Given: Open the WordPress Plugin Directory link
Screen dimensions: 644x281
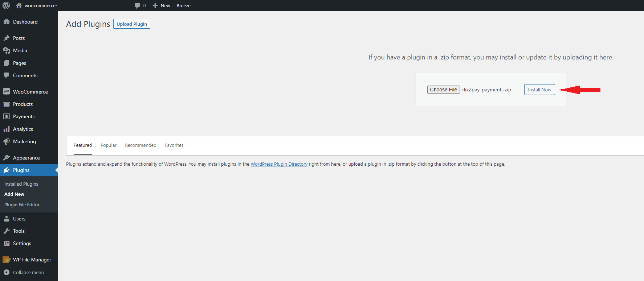Looking at the screenshot, I should point(279,164).
